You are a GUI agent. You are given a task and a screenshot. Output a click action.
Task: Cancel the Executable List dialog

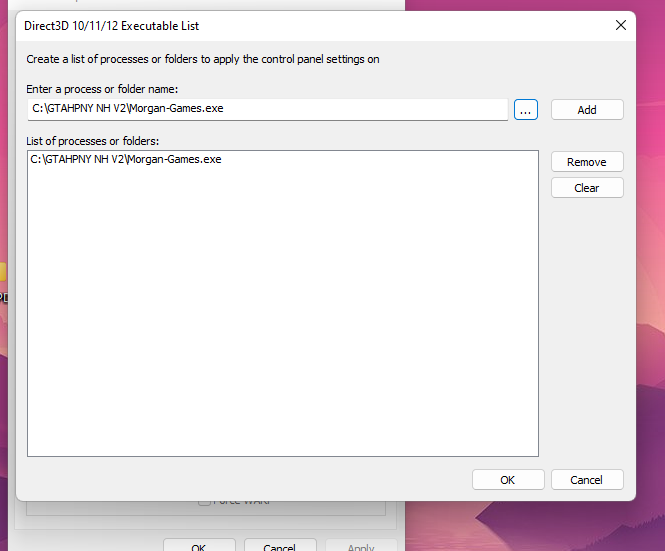tap(587, 480)
